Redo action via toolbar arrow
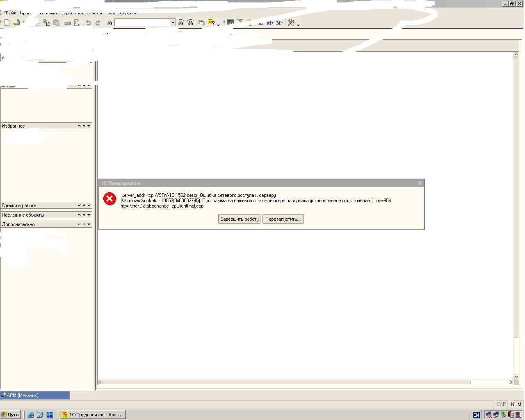 point(98,23)
